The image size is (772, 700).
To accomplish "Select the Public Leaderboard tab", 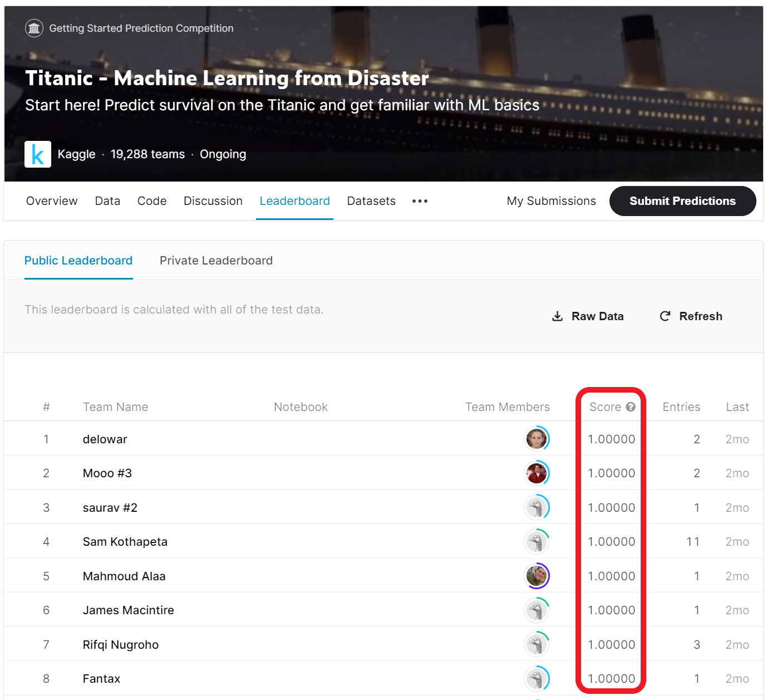I will coord(78,261).
